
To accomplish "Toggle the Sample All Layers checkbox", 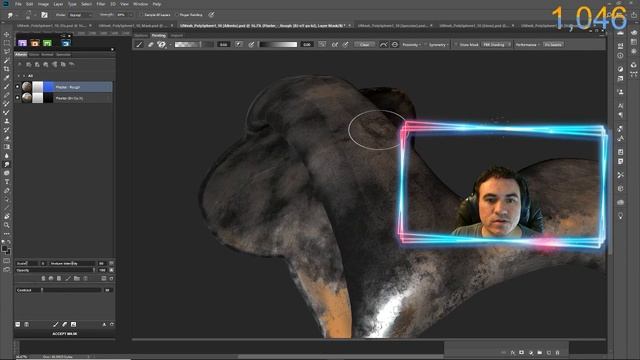I will click(x=141, y=15).
